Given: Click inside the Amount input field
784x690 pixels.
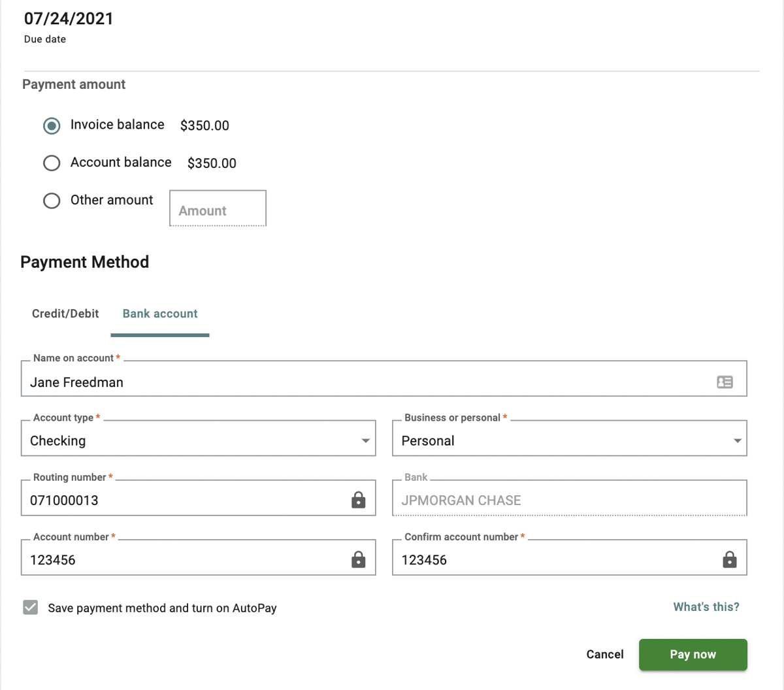Looking at the screenshot, I should 218,209.
